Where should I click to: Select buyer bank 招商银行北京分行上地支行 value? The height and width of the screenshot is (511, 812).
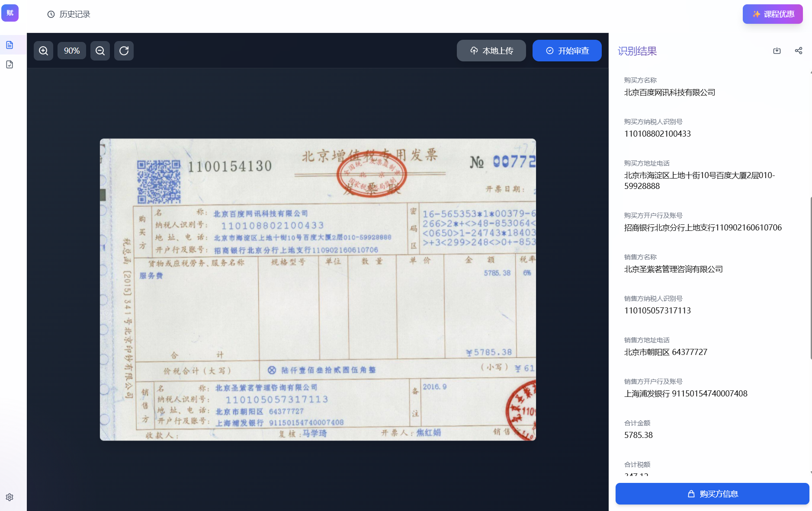tap(703, 228)
